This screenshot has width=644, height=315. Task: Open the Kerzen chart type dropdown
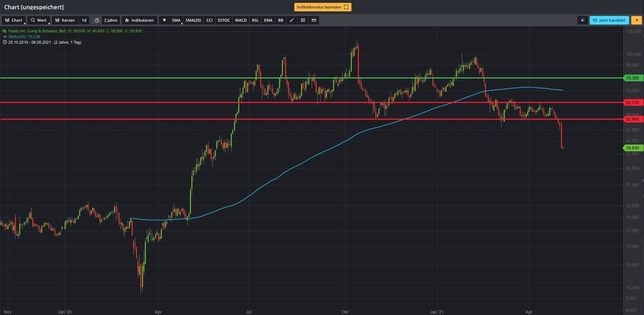[x=65, y=20]
